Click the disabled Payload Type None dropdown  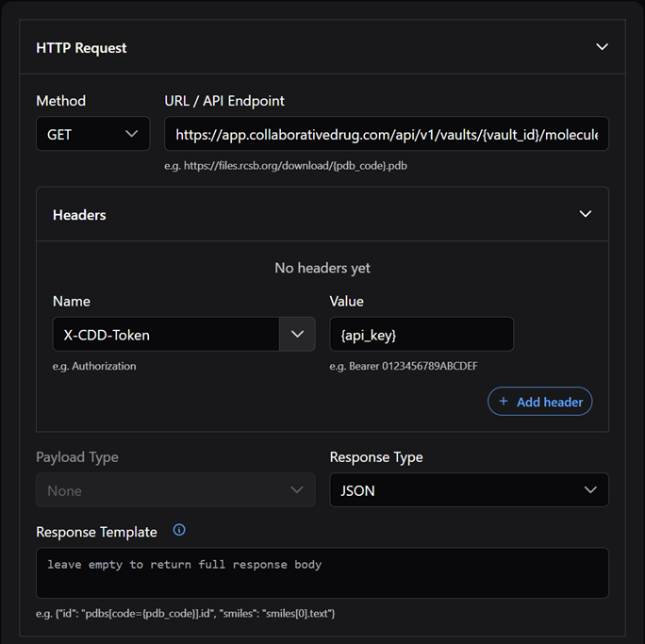175,490
